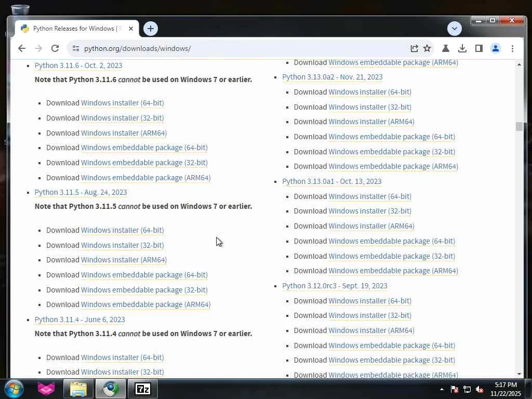This screenshot has width=532, height=399.
Task: Open the tab search dropdown arrow
Action: (x=454, y=29)
